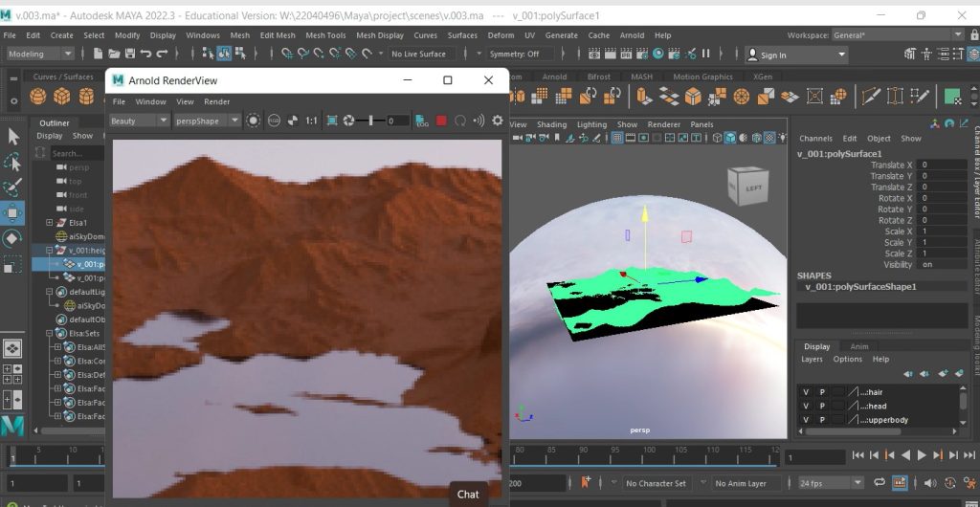Screen dimensions: 980x507
Task: Open the Arnold RenderView log window
Action: point(422,121)
